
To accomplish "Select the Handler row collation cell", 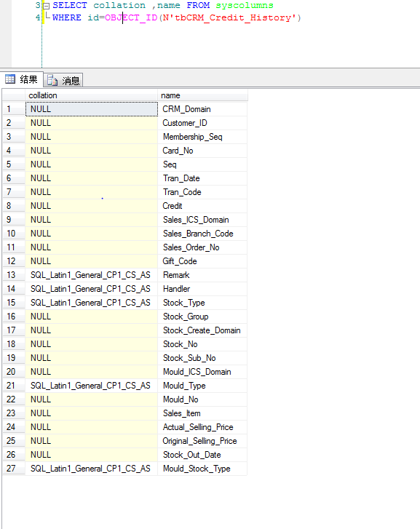I will pyautogui.click(x=91, y=289).
